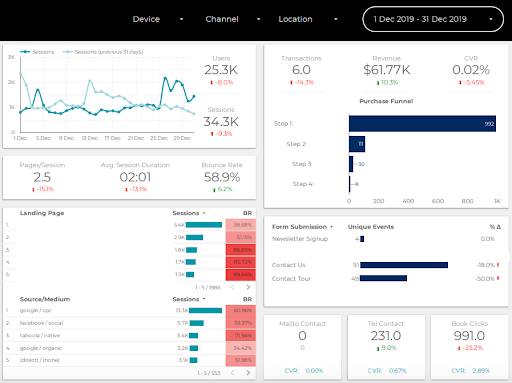Open Form Submission dimension dropdown arrow

click(x=331, y=227)
